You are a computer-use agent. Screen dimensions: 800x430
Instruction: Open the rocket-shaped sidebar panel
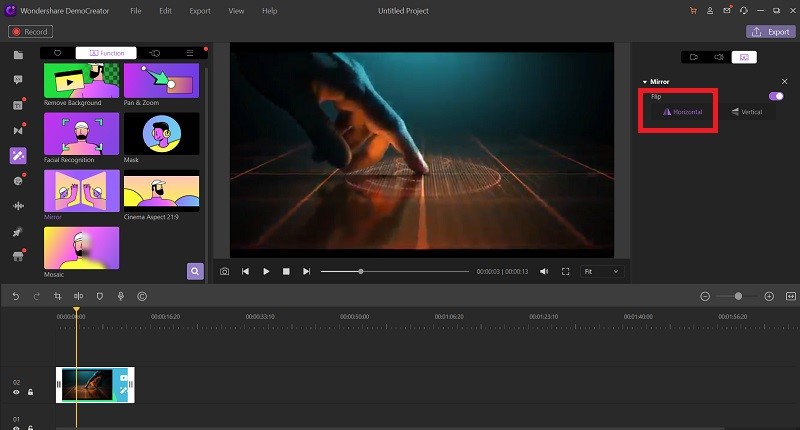tap(18, 232)
